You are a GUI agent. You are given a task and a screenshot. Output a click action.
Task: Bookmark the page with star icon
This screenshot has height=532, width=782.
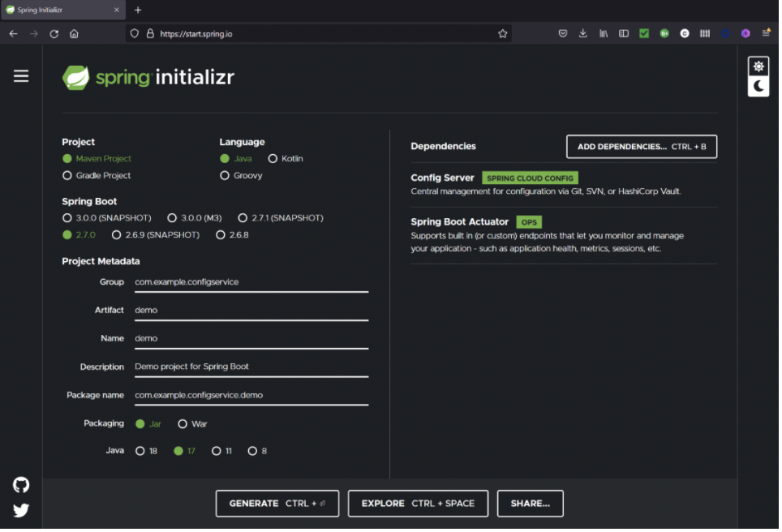(503, 33)
